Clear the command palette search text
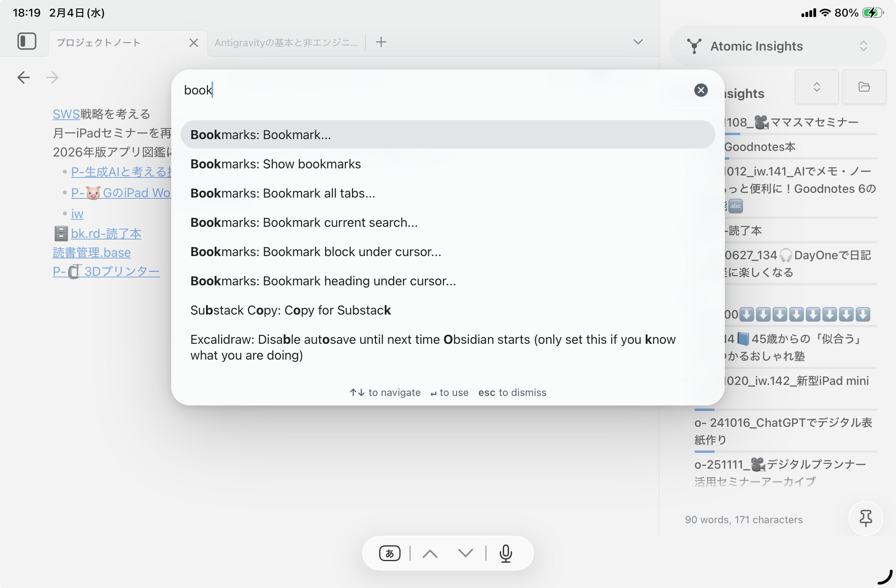Image resolution: width=896 pixels, height=588 pixels. coord(701,90)
